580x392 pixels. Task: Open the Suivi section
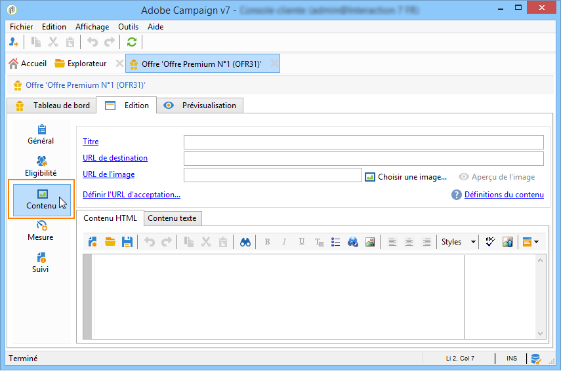pos(41,263)
